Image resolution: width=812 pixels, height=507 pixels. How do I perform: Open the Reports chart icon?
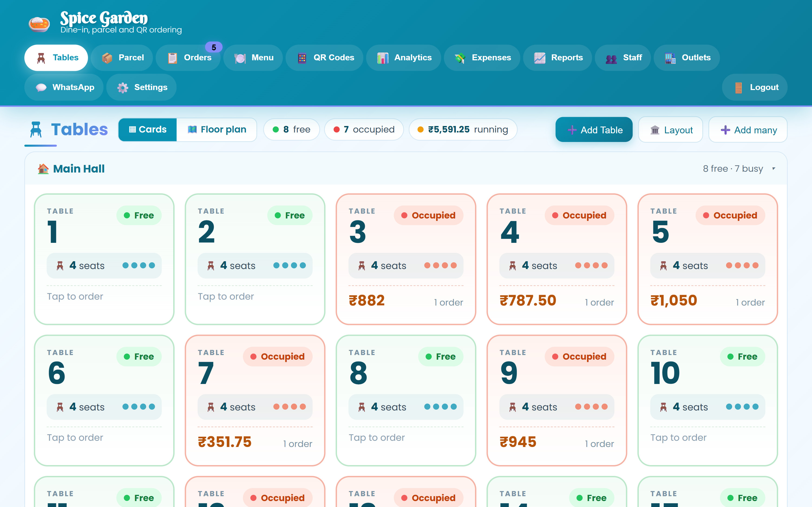(x=539, y=58)
